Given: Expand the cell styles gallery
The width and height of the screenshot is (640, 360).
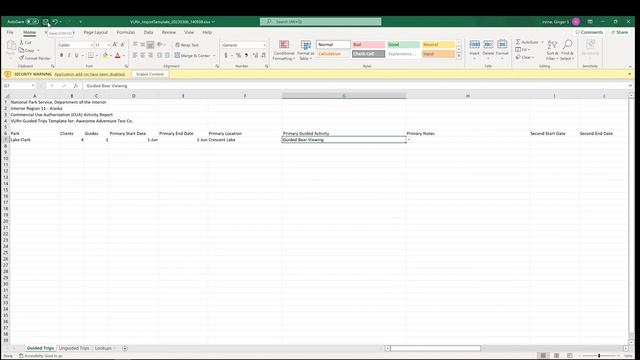Looking at the screenshot, I should 459,56.
